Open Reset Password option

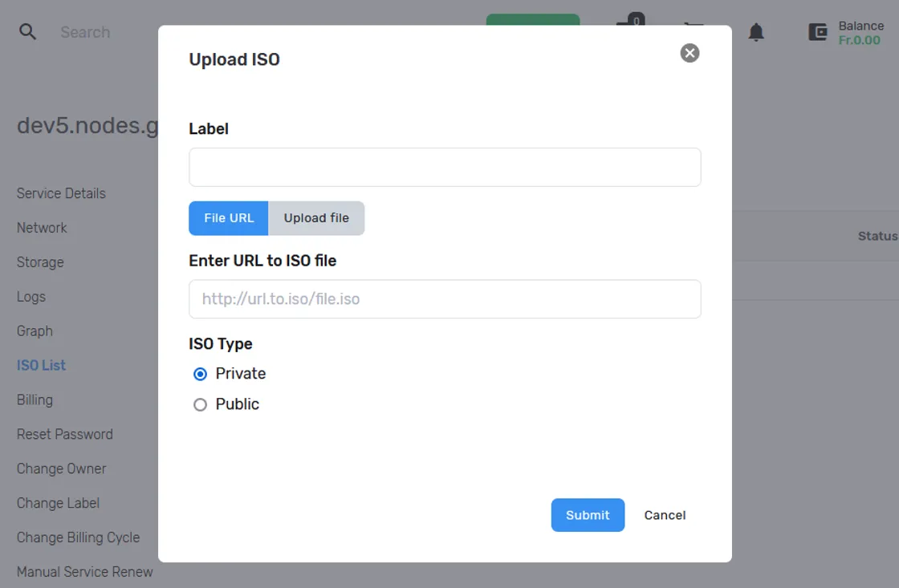coord(65,435)
